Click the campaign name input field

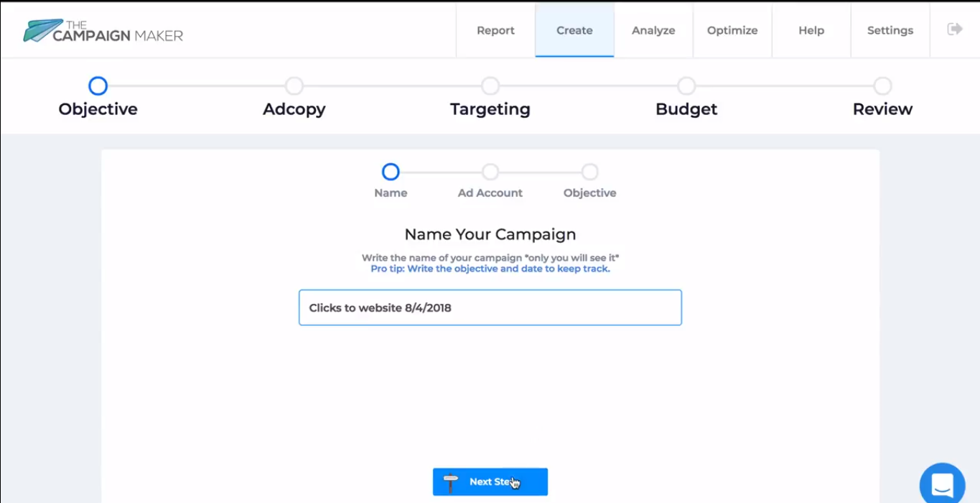pyautogui.click(x=490, y=307)
